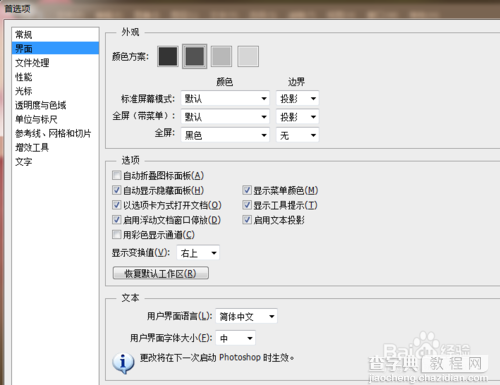Select the 界面 category in sidebar
500x385 pixels.
55,48
